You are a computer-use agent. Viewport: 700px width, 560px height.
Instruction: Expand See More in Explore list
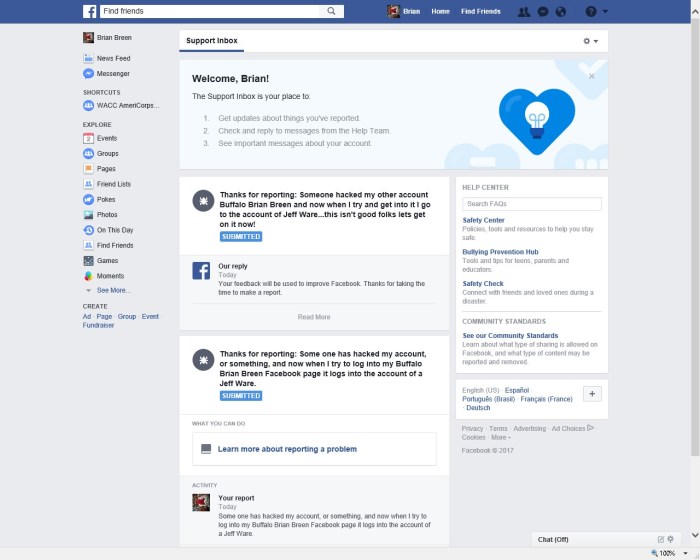click(x=112, y=290)
